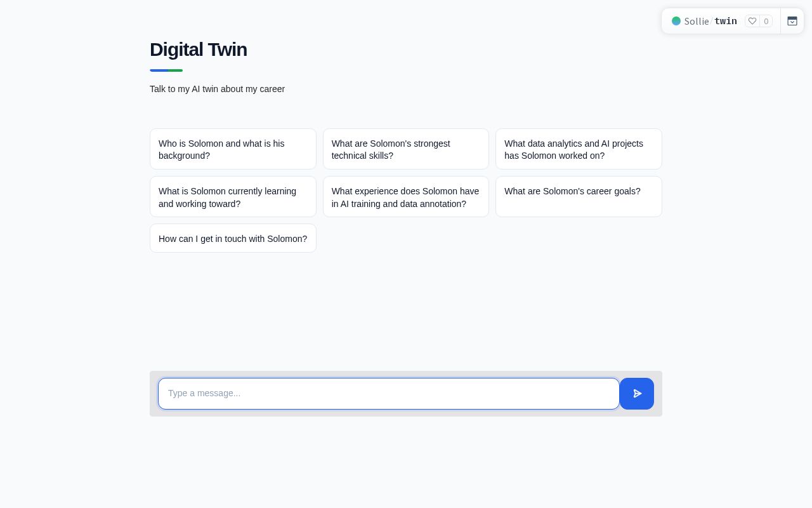Select the career goals question
812x508 pixels.
click(x=579, y=197)
